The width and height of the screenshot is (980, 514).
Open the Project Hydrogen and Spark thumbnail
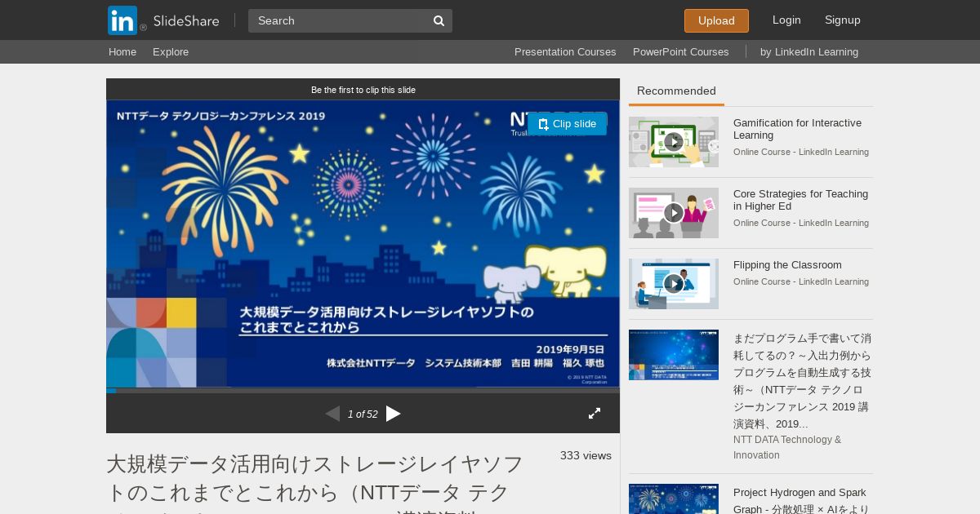click(674, 498)
